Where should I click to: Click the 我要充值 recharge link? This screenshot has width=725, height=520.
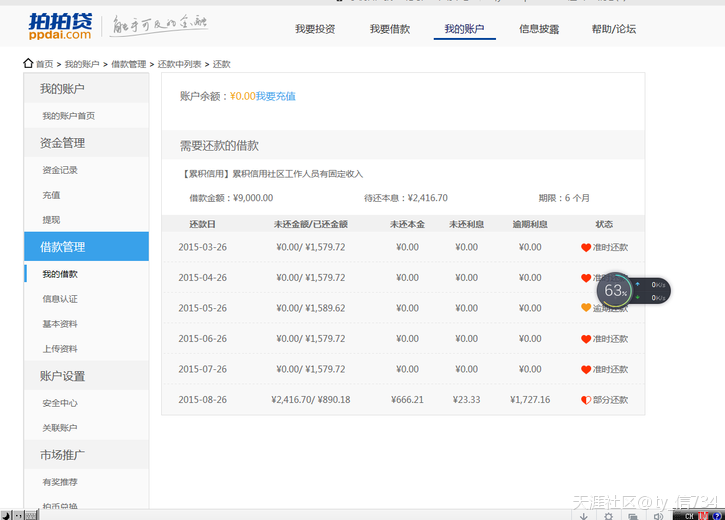coord(276,97)
